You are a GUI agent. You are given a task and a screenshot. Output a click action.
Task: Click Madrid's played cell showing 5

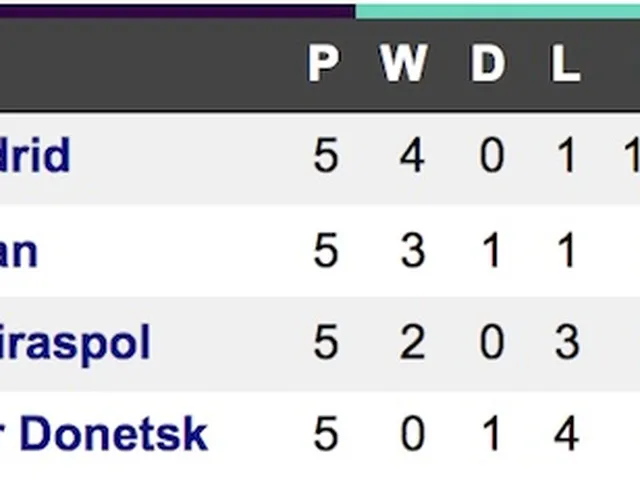point(325,157)
